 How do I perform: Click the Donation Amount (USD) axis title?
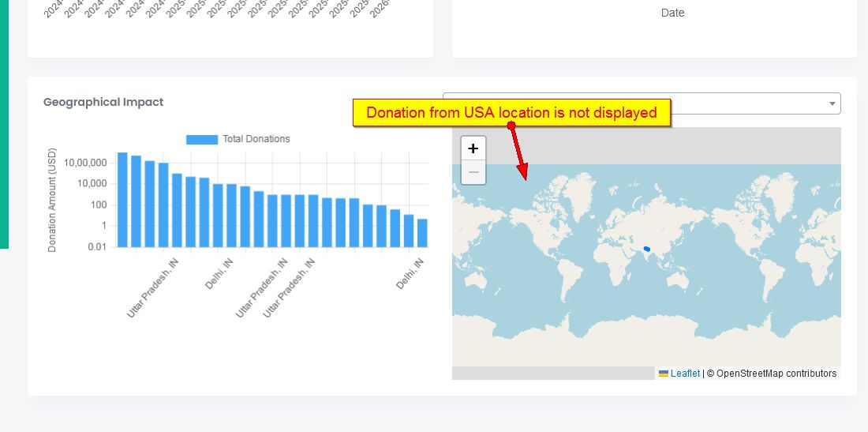52,200
